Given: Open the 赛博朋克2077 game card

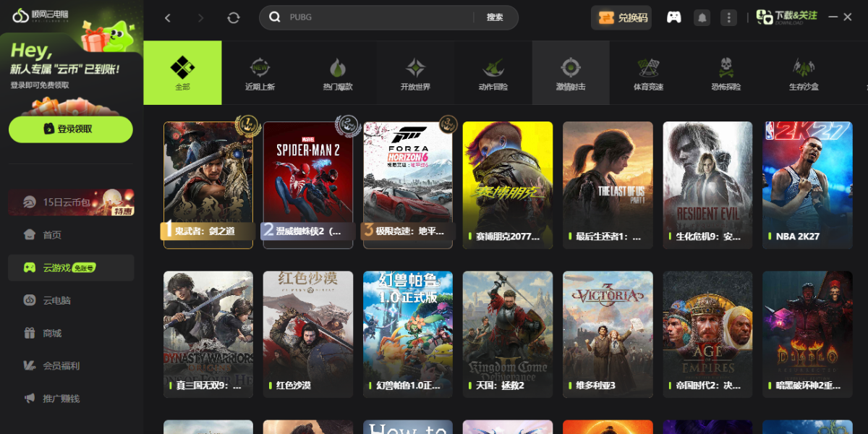Looking at the screenshot, I should [508, 185].
